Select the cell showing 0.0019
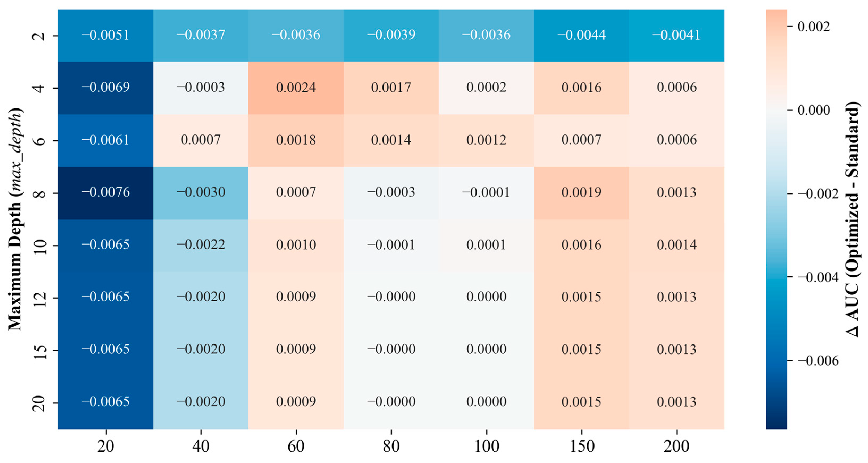The width and height of the screenshot is (868, 463). coord(581,192)
